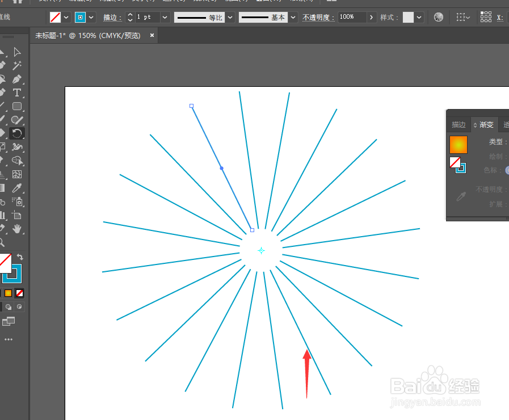
Task: Click the rotation center crosshair point
Action: (x=262, y=250)
